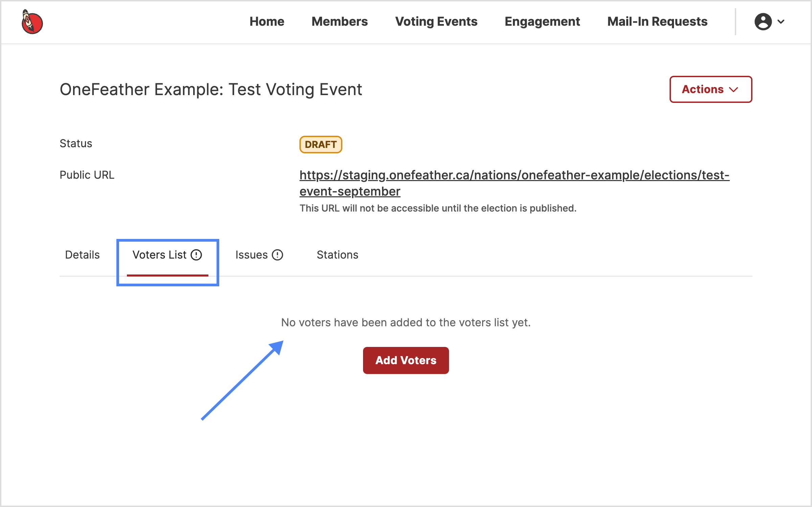This screenshot has height=507, width=812.
Task: Click the 'Public URL' field label
Action: (x=87, y=175)
